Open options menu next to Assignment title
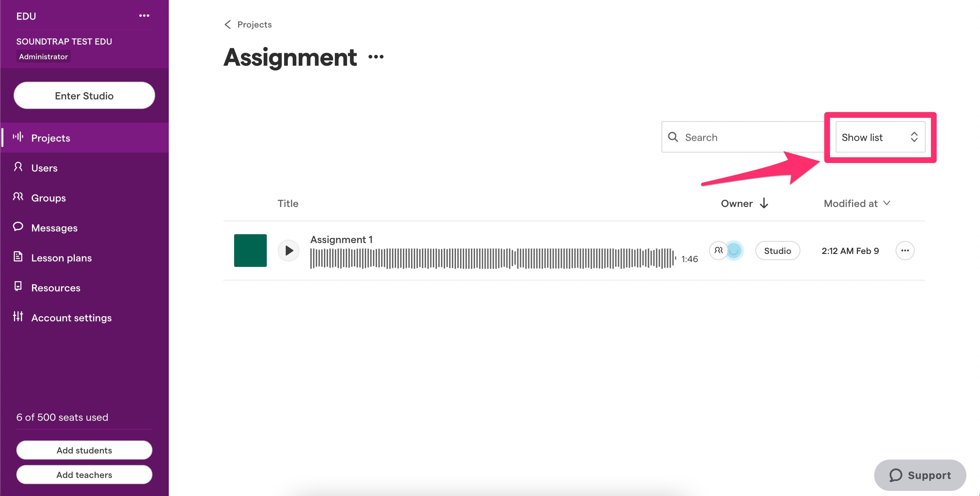The width and height of the screenshot is (980, 496). (376, 57)
